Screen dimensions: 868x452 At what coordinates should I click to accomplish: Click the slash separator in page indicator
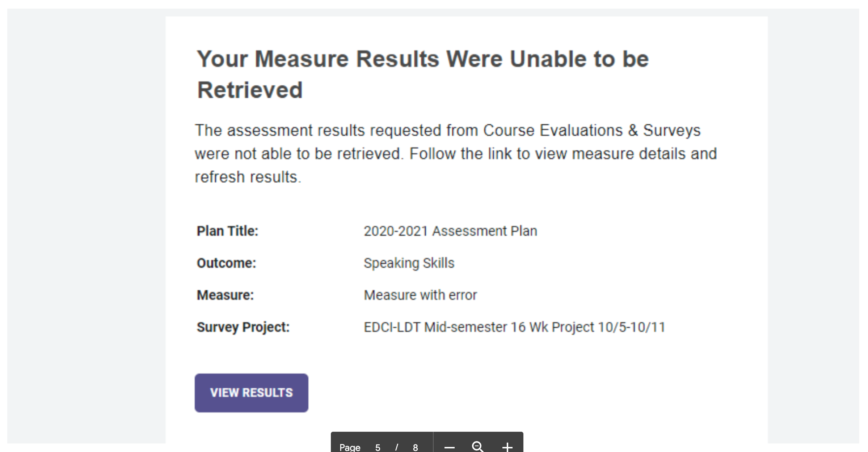point(397,448)
